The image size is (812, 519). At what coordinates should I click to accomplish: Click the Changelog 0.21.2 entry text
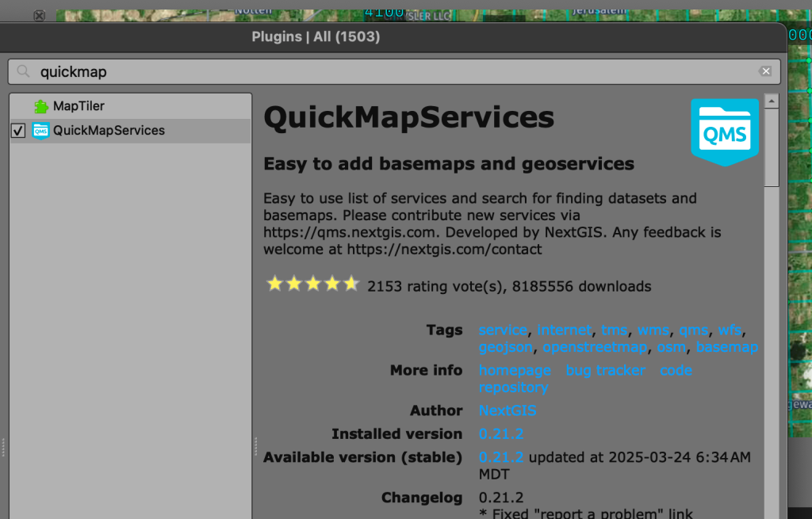501,498
